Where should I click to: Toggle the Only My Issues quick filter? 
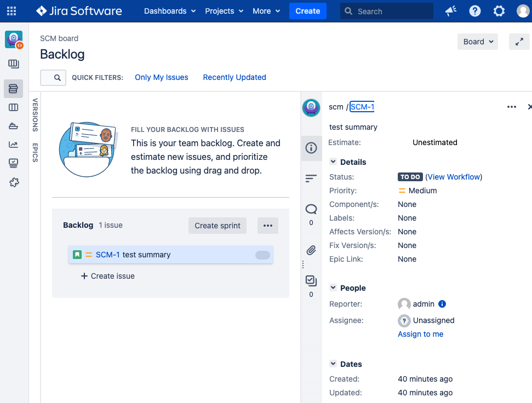tap(161, 77)
